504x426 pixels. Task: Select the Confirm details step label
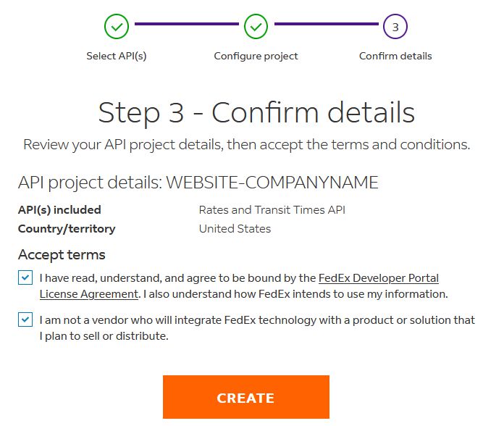click(x=395, y=56)
